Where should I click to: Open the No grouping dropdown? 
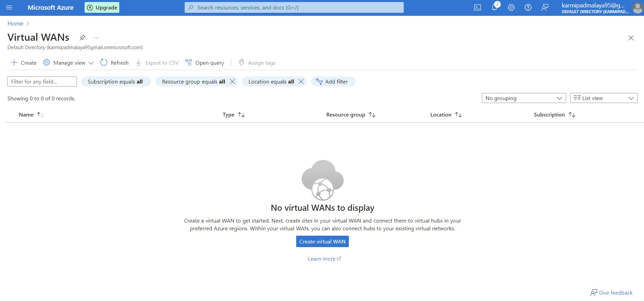coord(524,98)
